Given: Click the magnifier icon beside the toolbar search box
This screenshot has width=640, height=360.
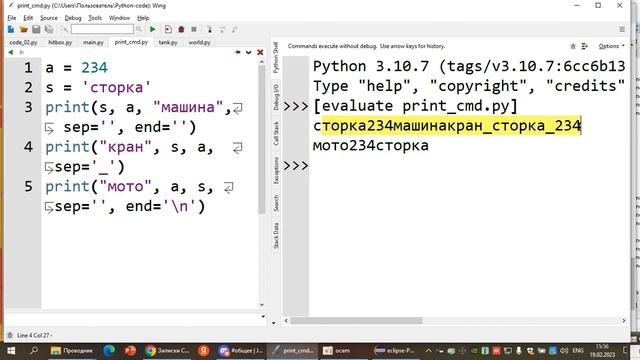Looking at the screenshot, I should (139, 29).
